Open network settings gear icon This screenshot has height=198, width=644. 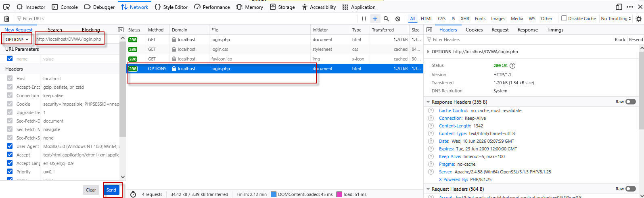coord(638,19)
